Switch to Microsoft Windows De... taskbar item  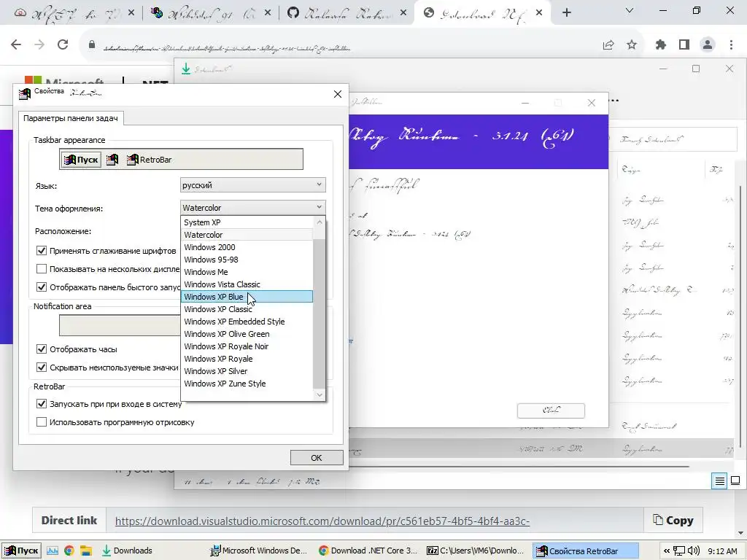point(260,551)
